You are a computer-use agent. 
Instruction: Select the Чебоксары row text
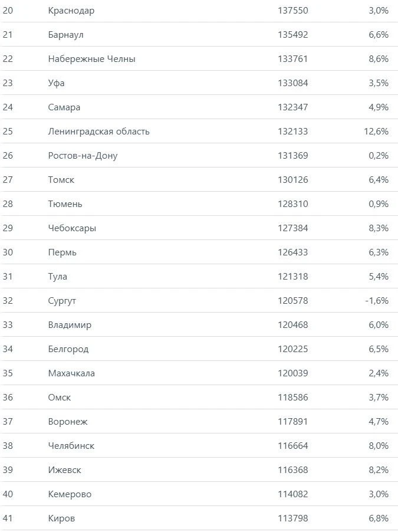point(72,228)
